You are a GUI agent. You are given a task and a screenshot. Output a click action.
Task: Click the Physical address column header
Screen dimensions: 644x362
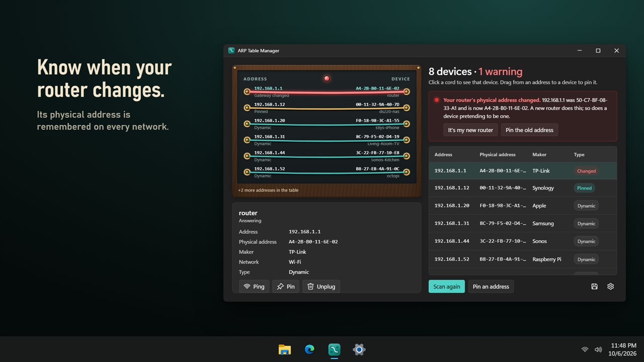498,155
